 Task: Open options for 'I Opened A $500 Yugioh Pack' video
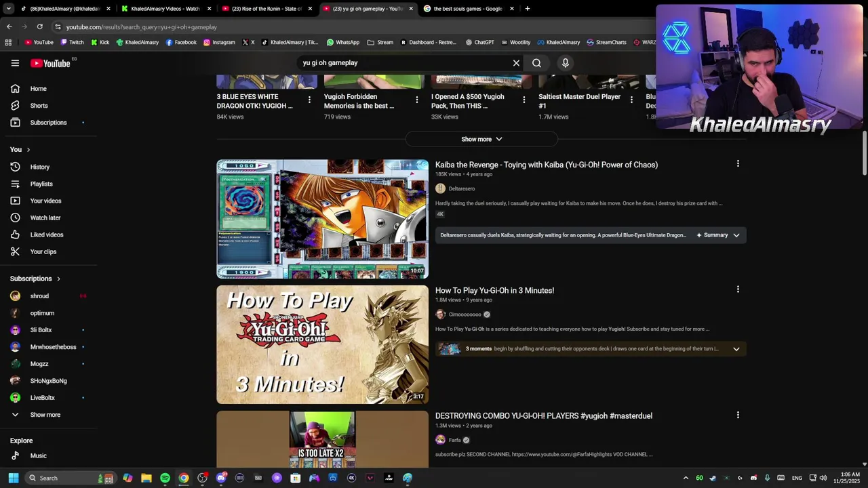click(524, 100)
